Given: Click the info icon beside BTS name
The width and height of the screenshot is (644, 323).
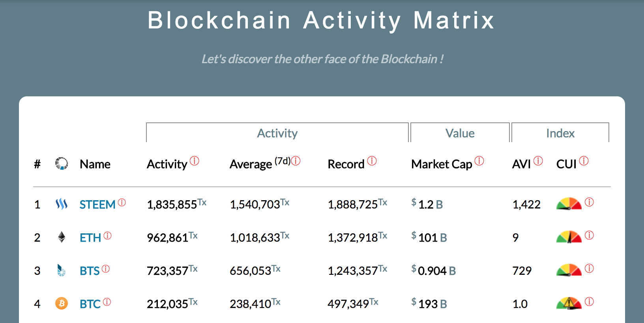Looking at the screenshot, I should [106, 269].
